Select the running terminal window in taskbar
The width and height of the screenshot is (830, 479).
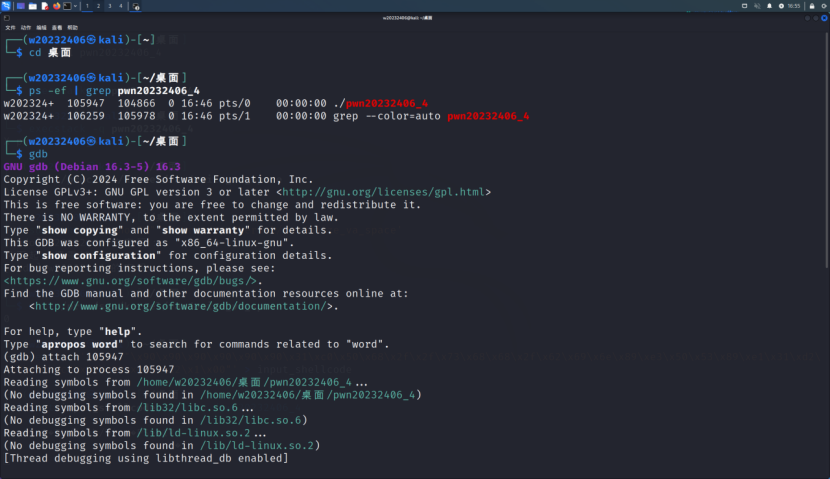pos(136,6)
